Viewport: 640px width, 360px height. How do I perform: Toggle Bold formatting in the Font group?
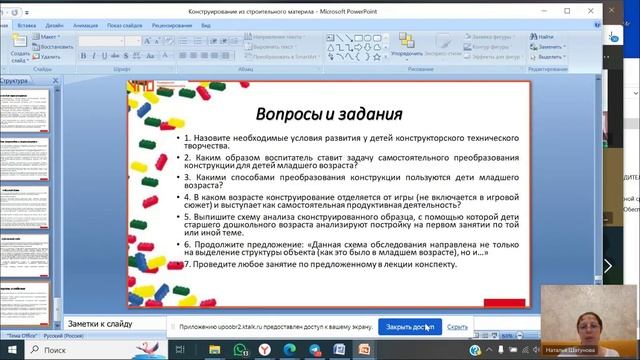coord(83,56)
